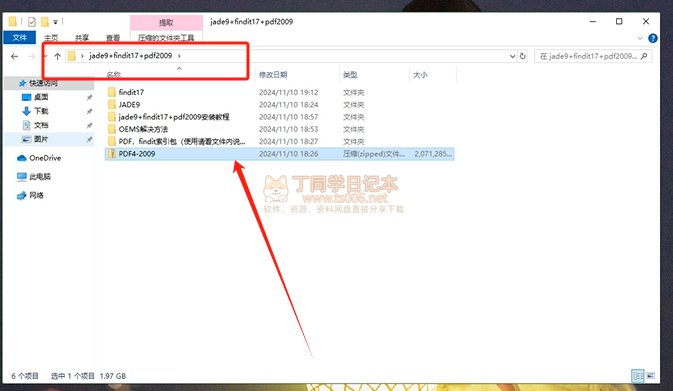
Task: Click the pin icon next to 下载
Action: (89, 112)
